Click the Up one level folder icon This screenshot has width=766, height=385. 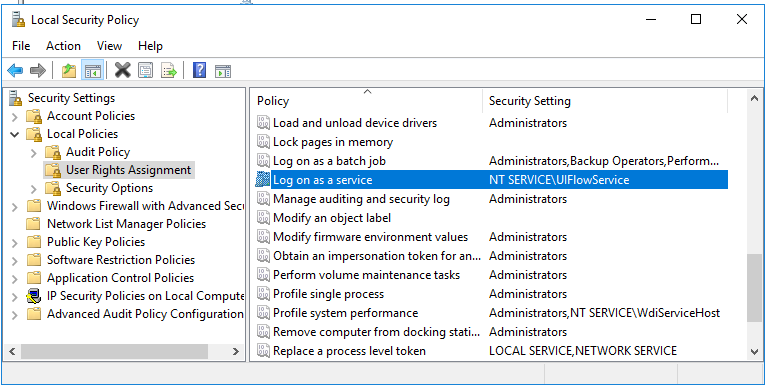[x=69, y=71]
